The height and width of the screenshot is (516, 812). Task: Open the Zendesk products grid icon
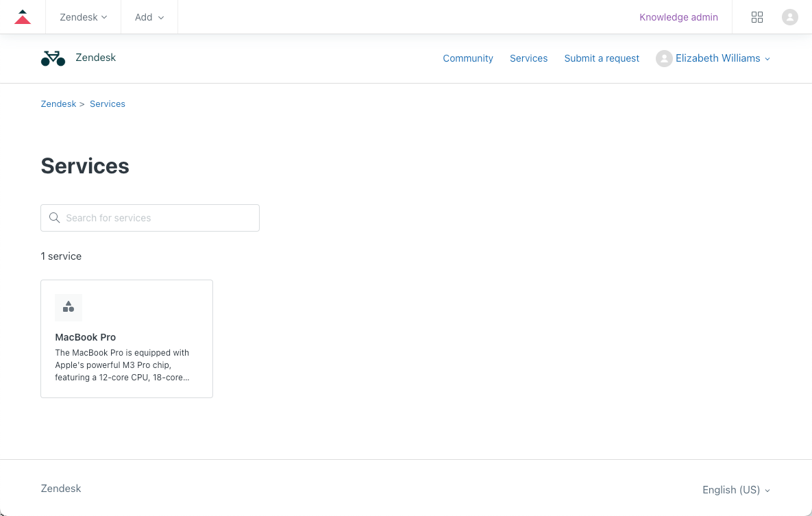click(756, 17)
